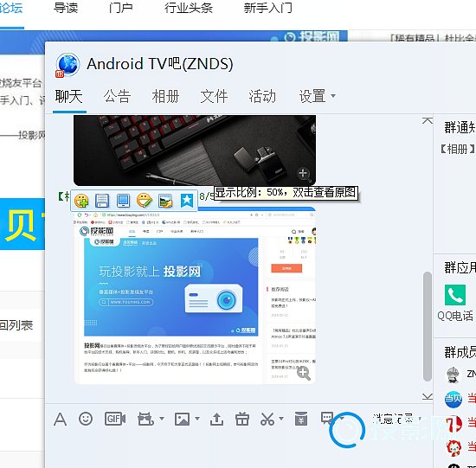Click the QQ电话 green phone icon
The image size is (476, 468).
click(x=454, y=295)
